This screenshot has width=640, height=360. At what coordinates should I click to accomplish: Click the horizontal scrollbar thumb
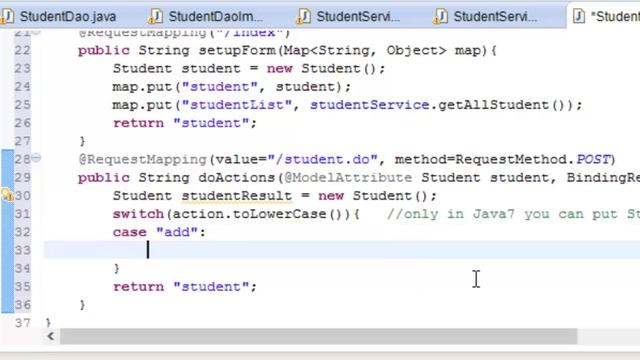319,336
